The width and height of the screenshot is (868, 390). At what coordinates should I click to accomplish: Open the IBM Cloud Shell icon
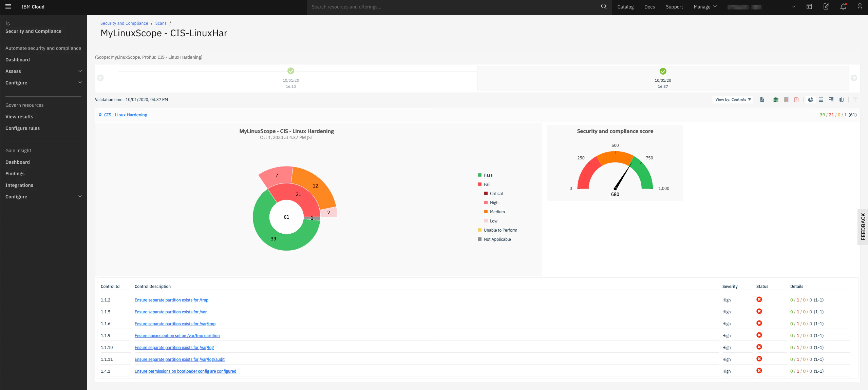809,7
